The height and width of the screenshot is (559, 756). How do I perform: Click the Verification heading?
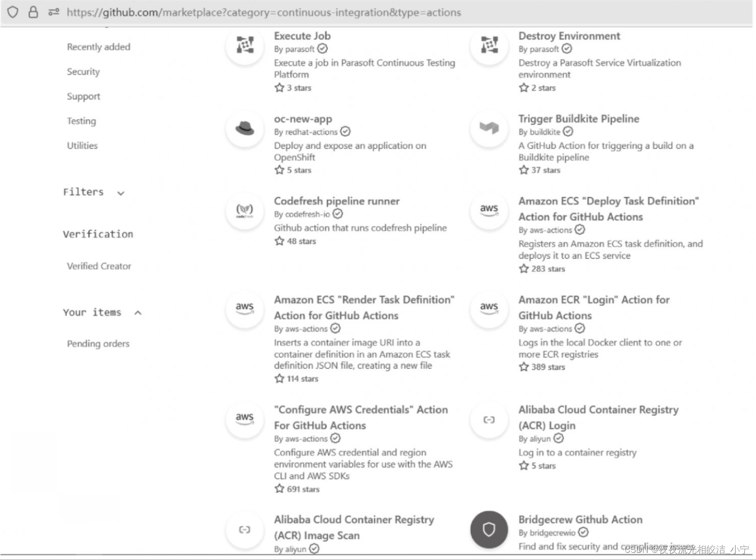(x=98, y=234)
